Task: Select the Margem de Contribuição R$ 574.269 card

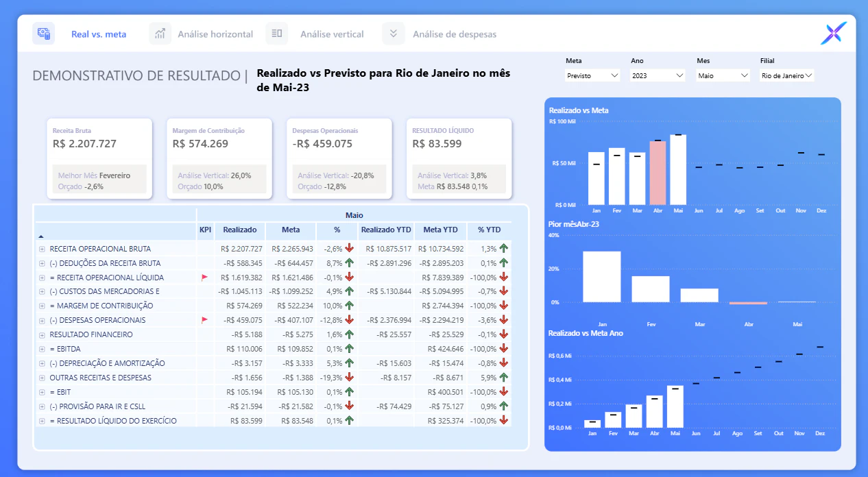Action: 219,158
